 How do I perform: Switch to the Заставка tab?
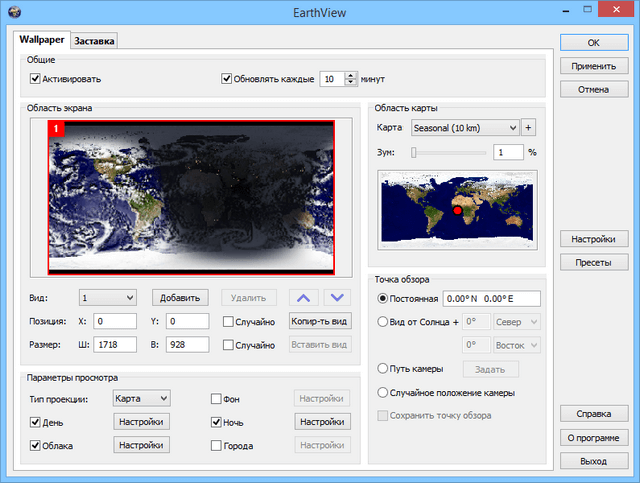[95, 41]
